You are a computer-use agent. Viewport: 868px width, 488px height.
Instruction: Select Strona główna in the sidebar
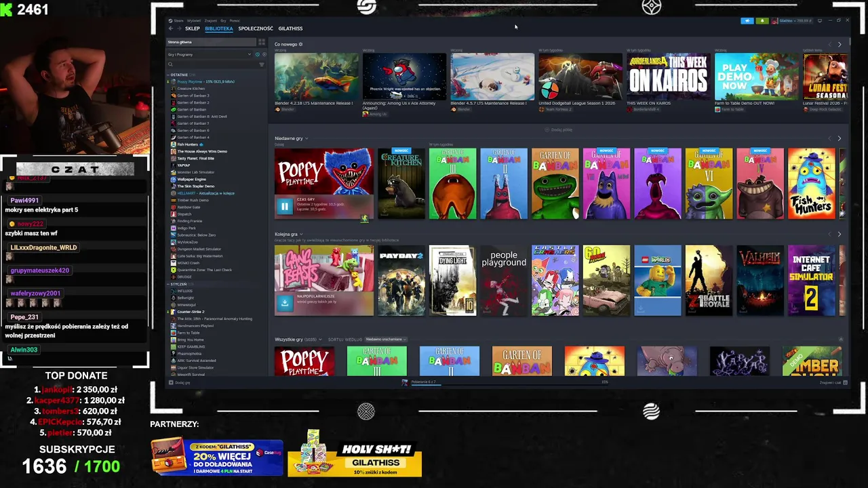(211, 42)
